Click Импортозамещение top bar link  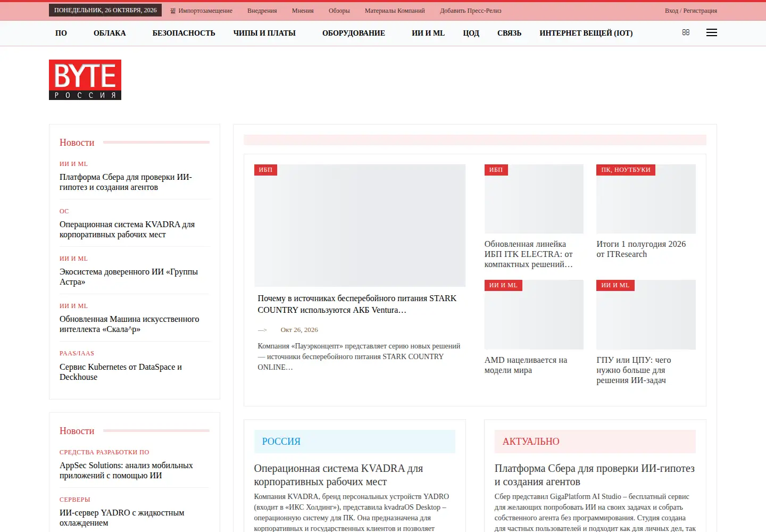205,11
